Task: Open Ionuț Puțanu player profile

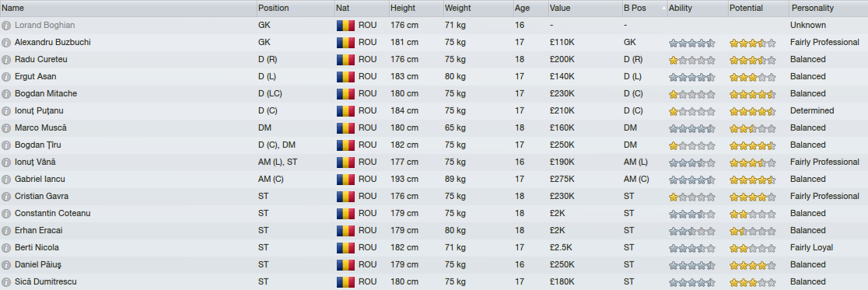Action: coord(43,110)
